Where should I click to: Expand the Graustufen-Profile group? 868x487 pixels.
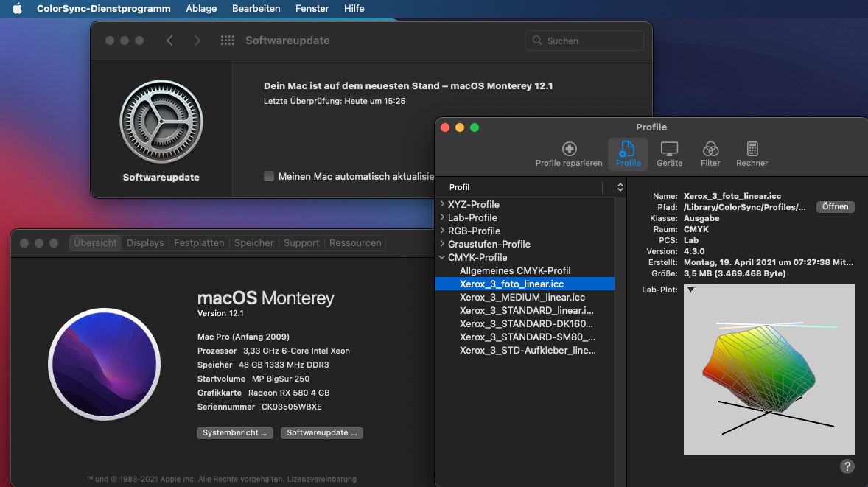click(x=442, y=243)
